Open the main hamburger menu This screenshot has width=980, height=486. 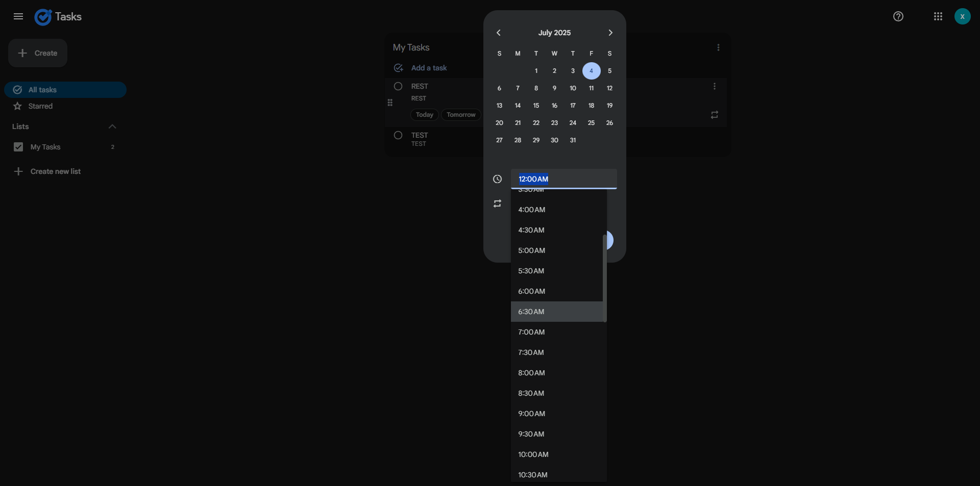[x=18, y=16]
